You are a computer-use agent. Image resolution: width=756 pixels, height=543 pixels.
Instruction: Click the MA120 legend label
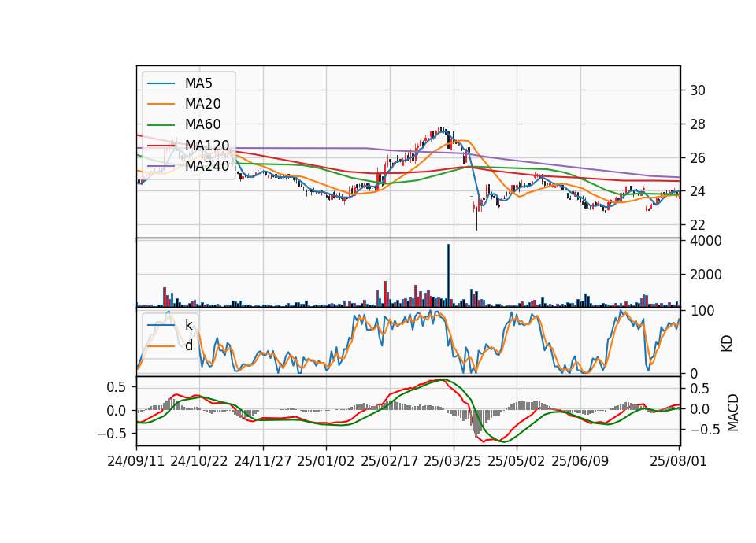click(x=207, y=146)
